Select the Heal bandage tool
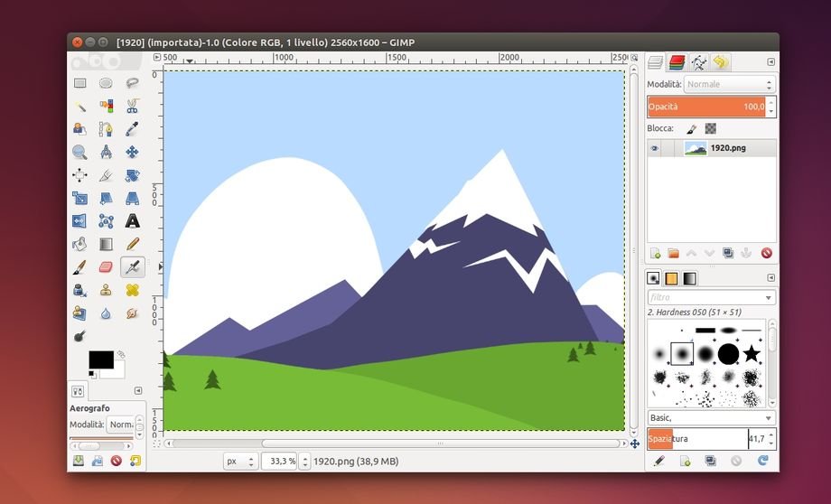 tap(132, 290)
